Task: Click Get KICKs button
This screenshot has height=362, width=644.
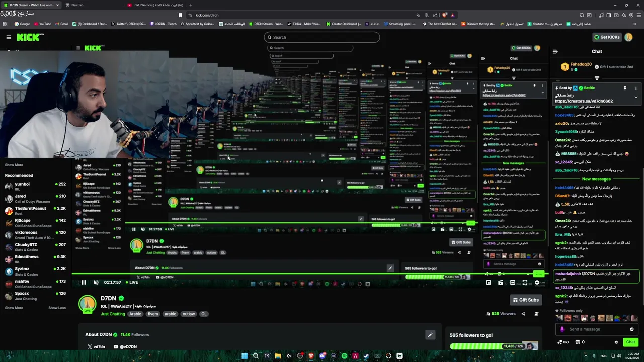Action: click(607, 37)
